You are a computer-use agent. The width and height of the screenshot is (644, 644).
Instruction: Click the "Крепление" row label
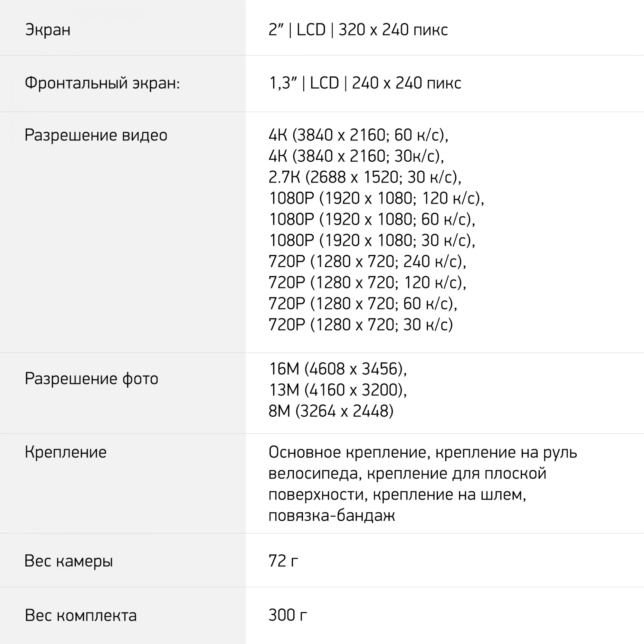click(66, 452)
